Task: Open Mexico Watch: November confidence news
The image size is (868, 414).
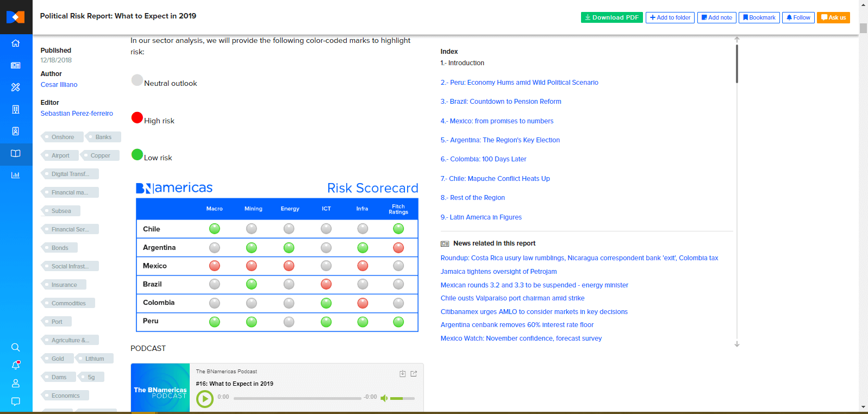Action: click(x=521, y=338)
